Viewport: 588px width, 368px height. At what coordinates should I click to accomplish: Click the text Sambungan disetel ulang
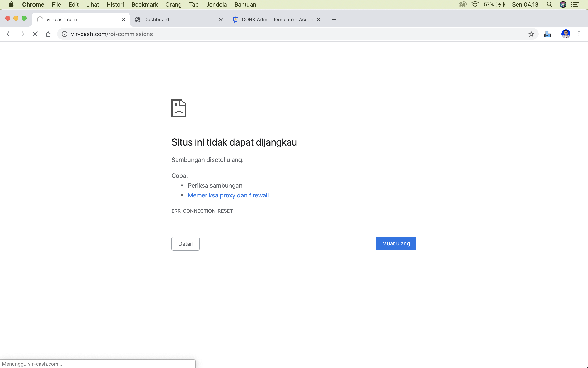pos(207,160)
